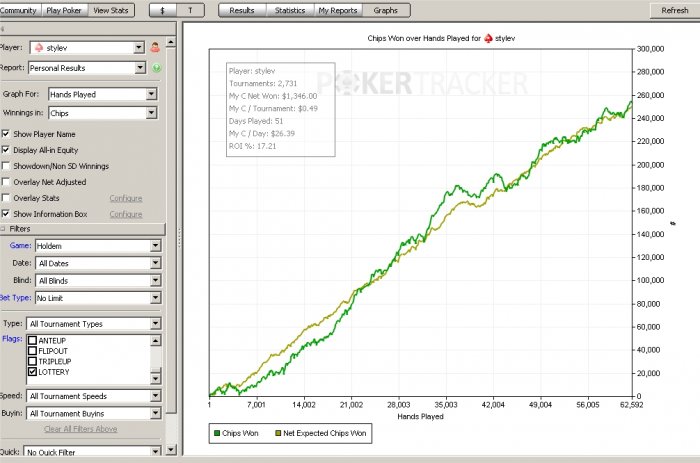Click the 300,000 y-axis value

(x=650, y=49)
